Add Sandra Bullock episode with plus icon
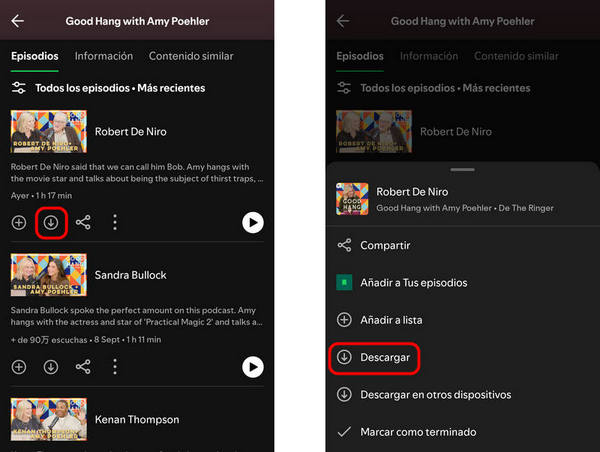Image resolution: width=600 pixels, height=452 pixels. (x=19, y=367)
